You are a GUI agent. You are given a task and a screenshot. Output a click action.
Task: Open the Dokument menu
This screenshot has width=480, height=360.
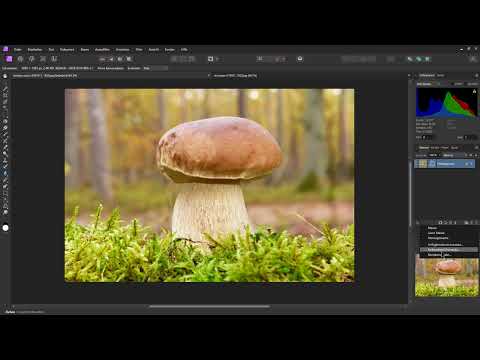(67, 50)
